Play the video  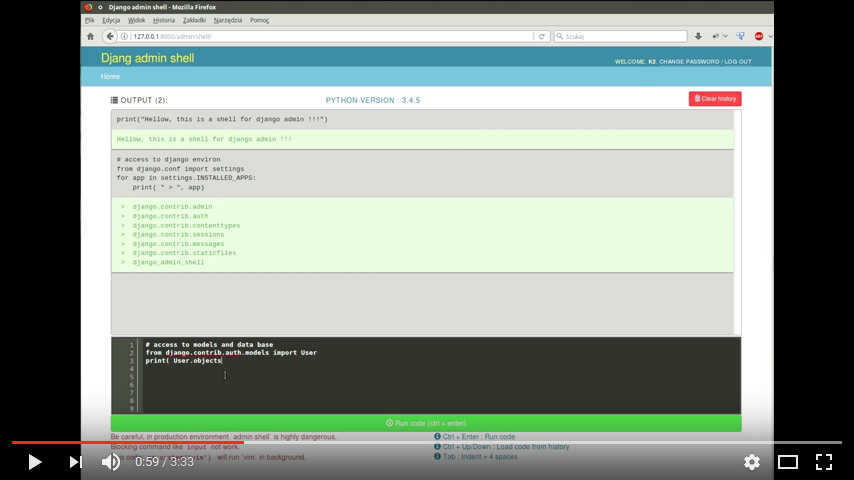coord(35,462)
